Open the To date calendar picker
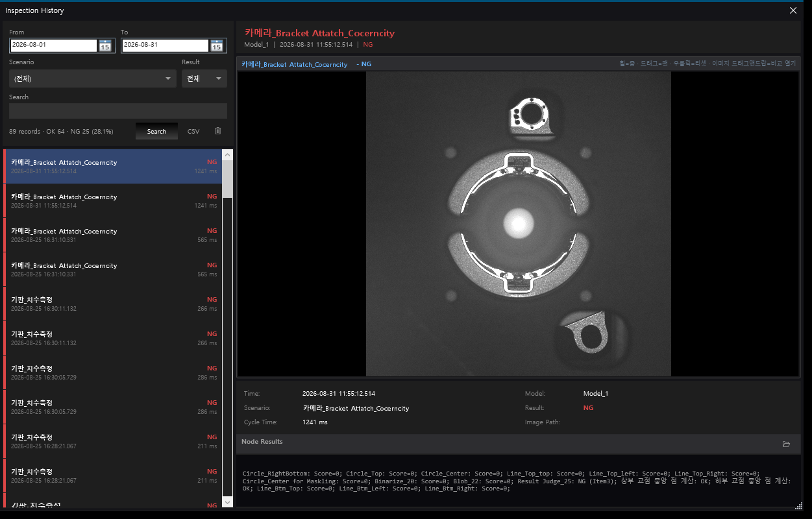Image resolution: width=812 pixels, height=519 pixels. [x=217, y=45]
